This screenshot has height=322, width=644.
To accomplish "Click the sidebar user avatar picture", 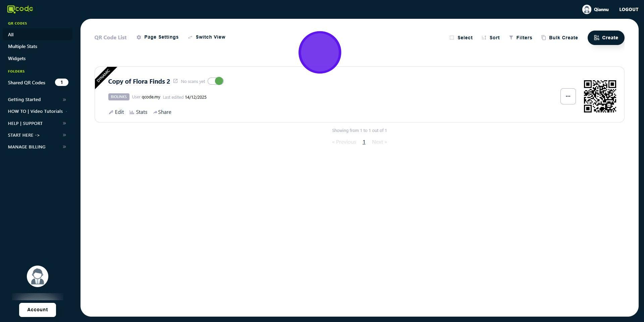I will click(38, 276).
